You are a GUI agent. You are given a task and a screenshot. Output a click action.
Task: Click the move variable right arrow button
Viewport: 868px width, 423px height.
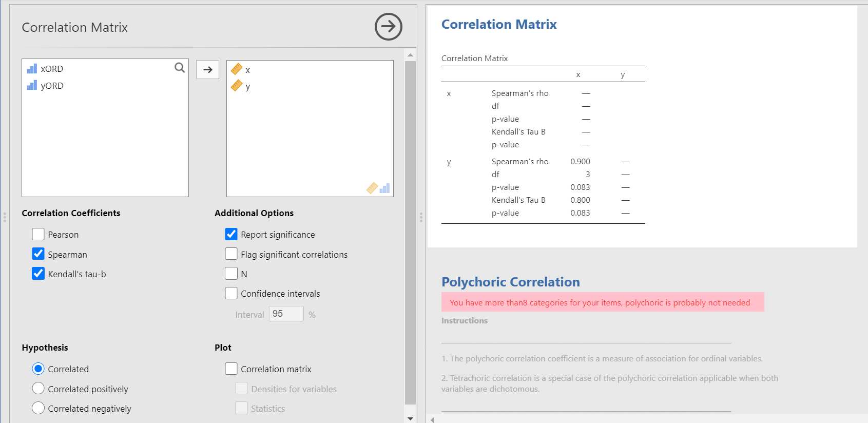(207, 70)
